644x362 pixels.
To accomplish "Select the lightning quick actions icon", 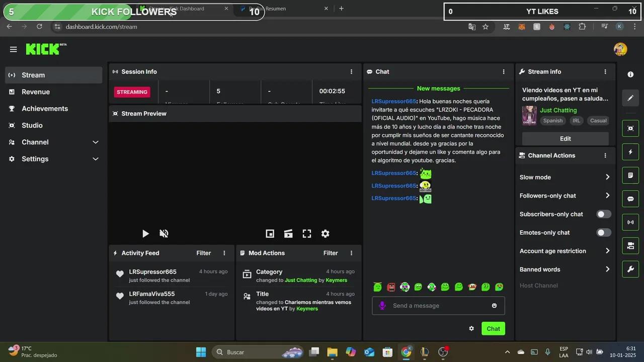I will pos(630,152).
